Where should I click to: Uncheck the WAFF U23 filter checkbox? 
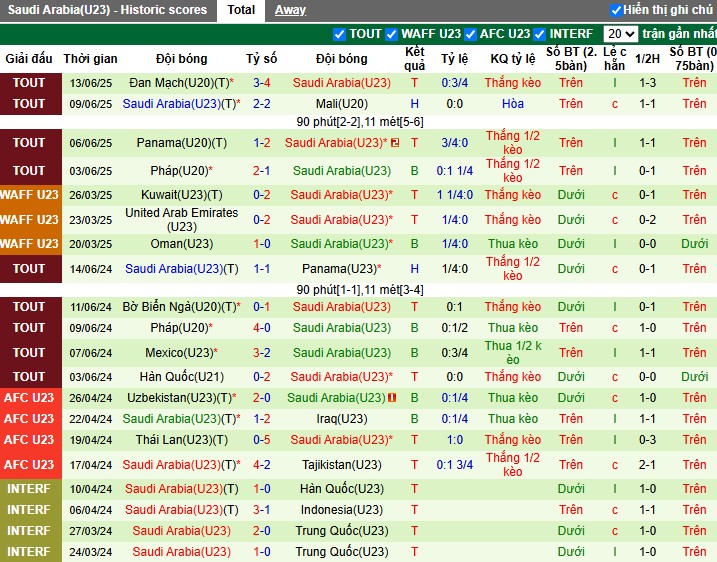[391, 34]
